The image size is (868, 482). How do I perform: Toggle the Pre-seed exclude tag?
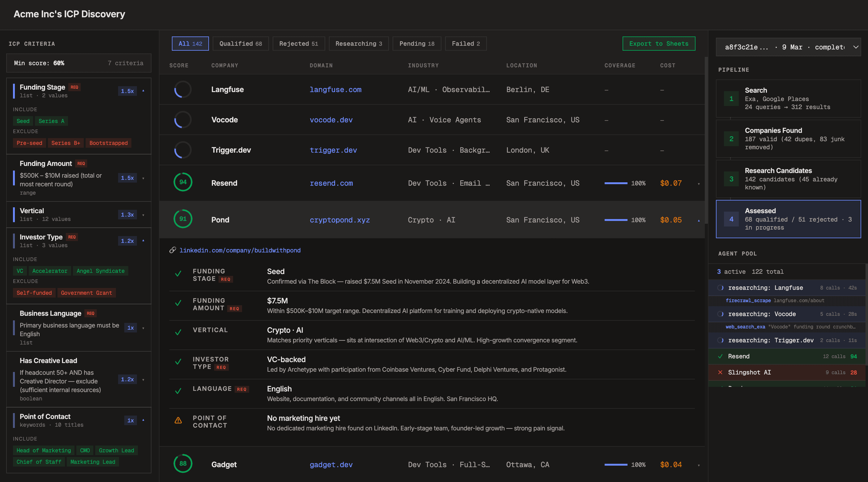tap(29, 143)
